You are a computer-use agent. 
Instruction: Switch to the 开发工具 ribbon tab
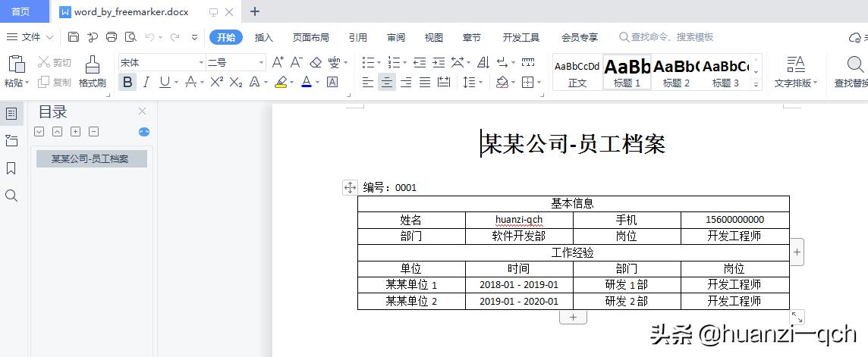(521, 38)
